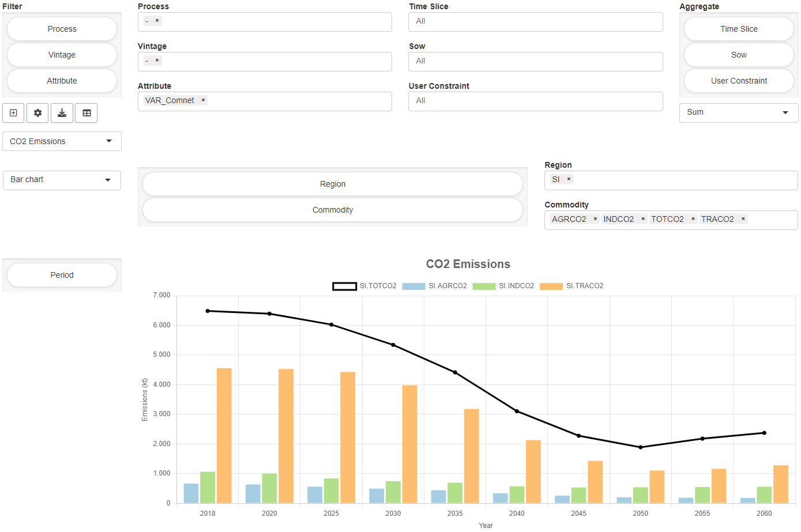801x532 pixels.
Task: Open the settings gear icon
Action: coord(37,113)
